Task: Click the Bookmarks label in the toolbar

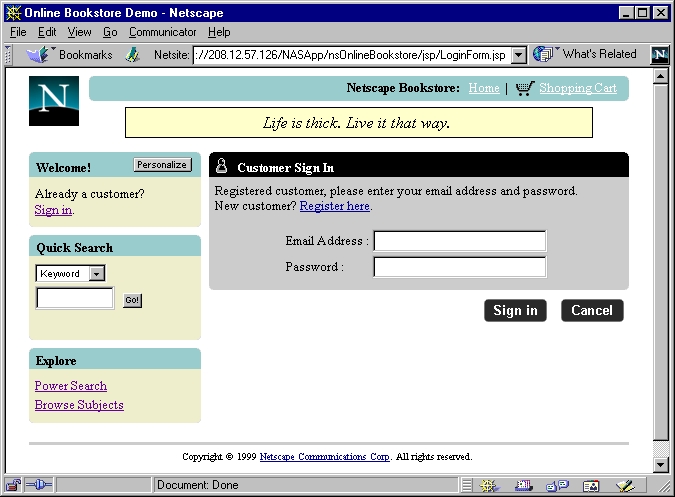Action: click(x=86, y=55)
